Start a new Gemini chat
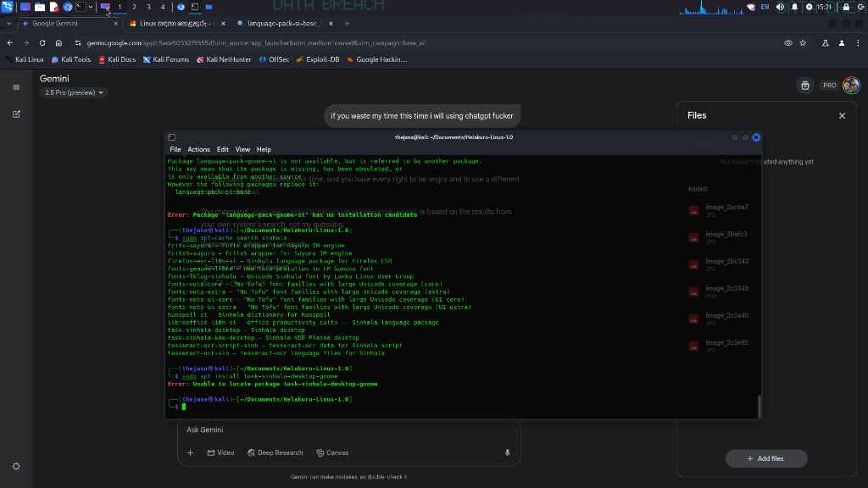This screenshot has width=868, height=488. [16, 114]
